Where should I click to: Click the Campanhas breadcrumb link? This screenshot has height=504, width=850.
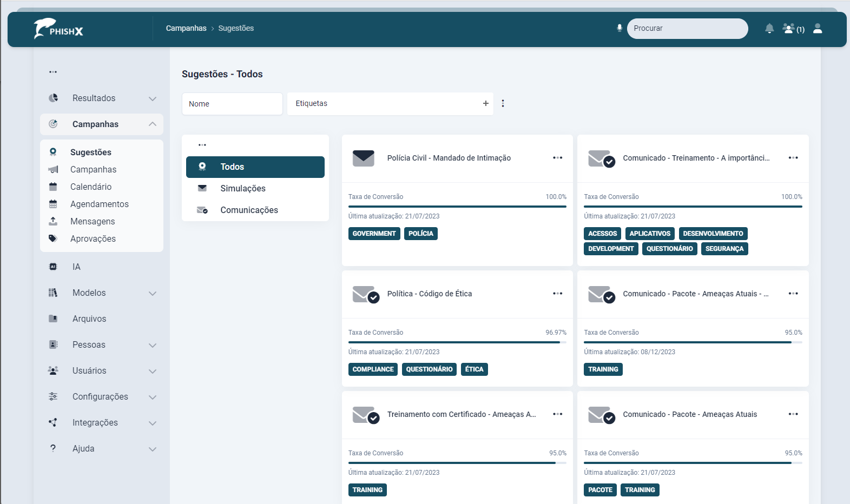186,28
